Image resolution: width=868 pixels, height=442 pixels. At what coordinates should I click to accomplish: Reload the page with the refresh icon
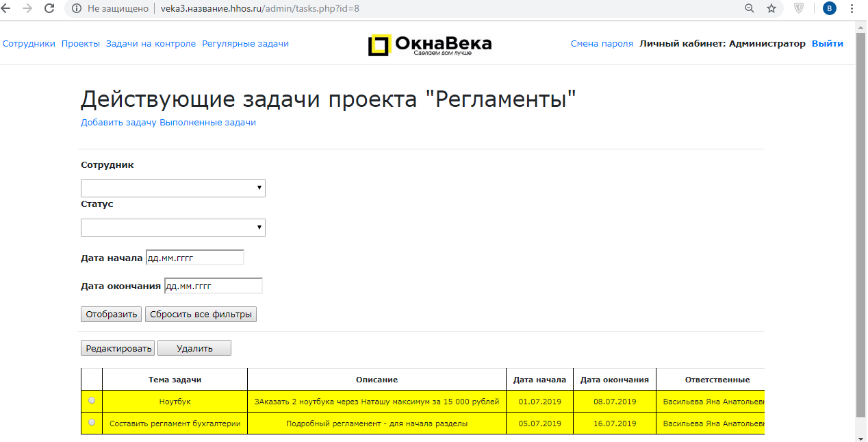click(49, 8)
